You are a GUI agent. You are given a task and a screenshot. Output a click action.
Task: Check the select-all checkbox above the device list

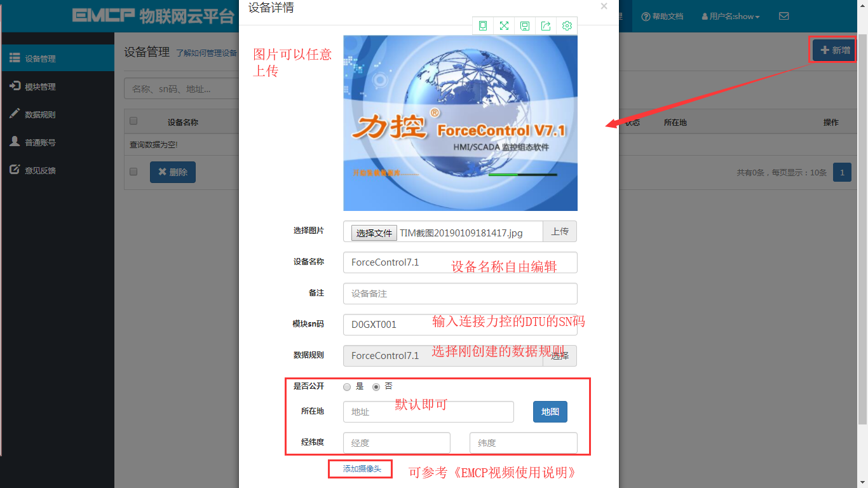[133, 121]
